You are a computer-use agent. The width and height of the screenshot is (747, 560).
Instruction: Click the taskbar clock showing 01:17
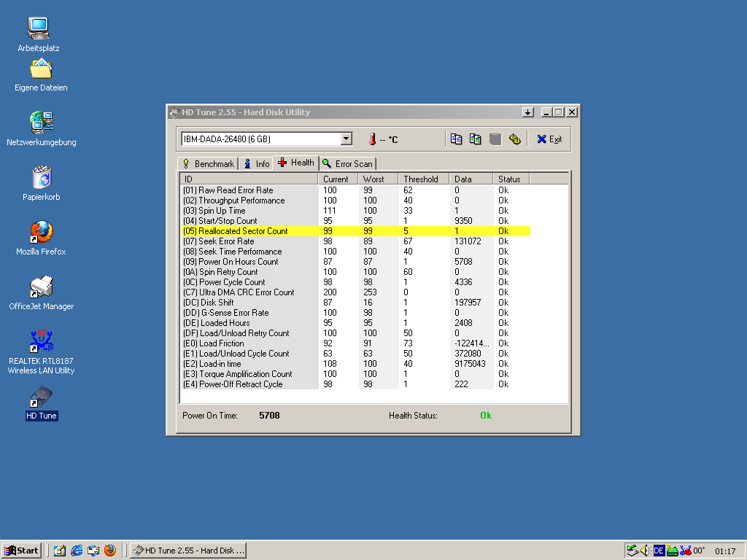[725, 551]
